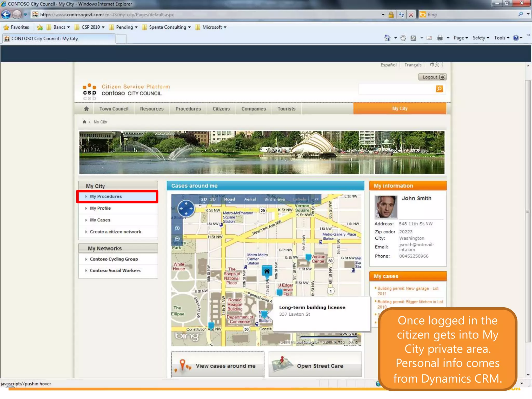Click Building permit: New garage case link
532x399 pixels.
(x=408, y=291)
